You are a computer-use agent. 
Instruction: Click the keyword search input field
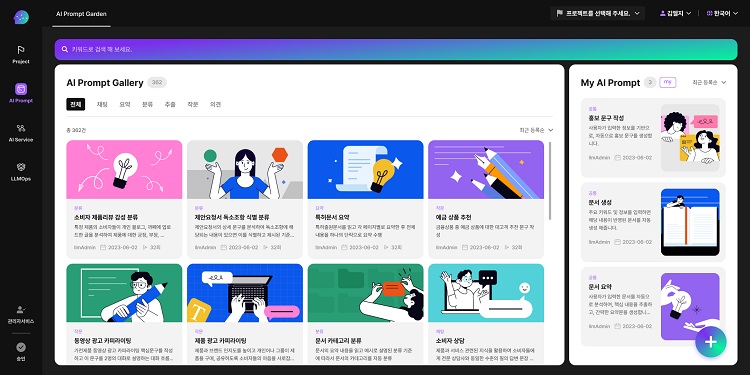coord(396,49)
